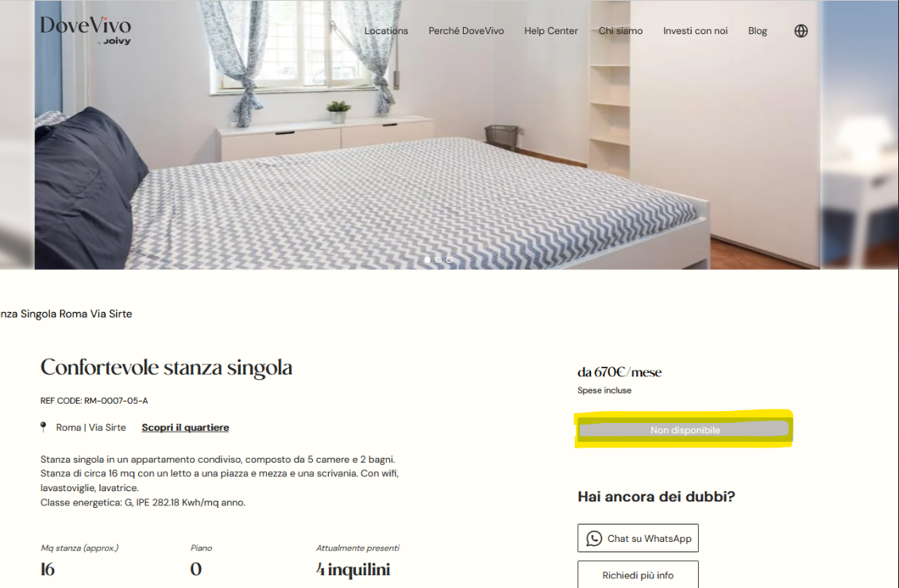This screenshot has width=899, height=588.
Task: Open the Chi siamo page
Action: (x=620, y=31)
